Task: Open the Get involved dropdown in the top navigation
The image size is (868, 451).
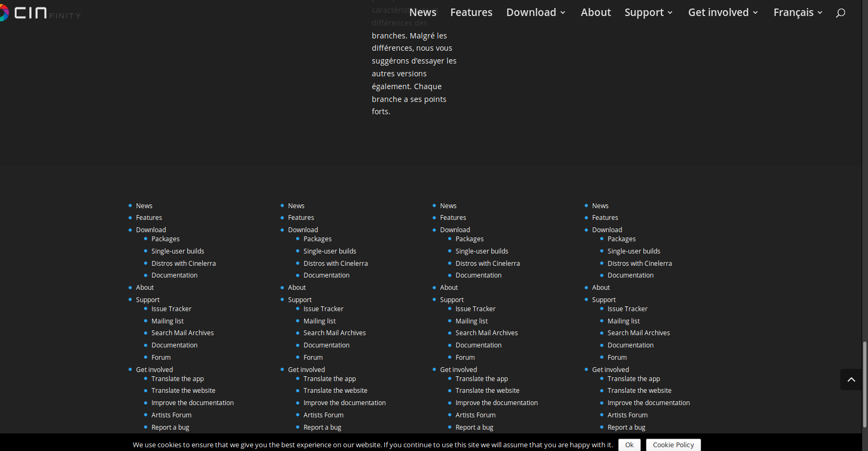Action: (x=722, y=12)
